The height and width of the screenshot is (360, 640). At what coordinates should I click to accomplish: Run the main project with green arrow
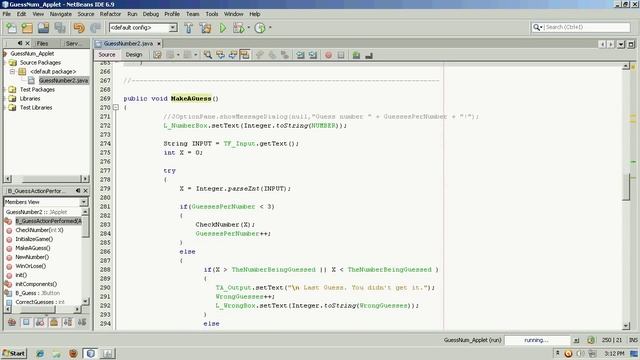[222, 28]
